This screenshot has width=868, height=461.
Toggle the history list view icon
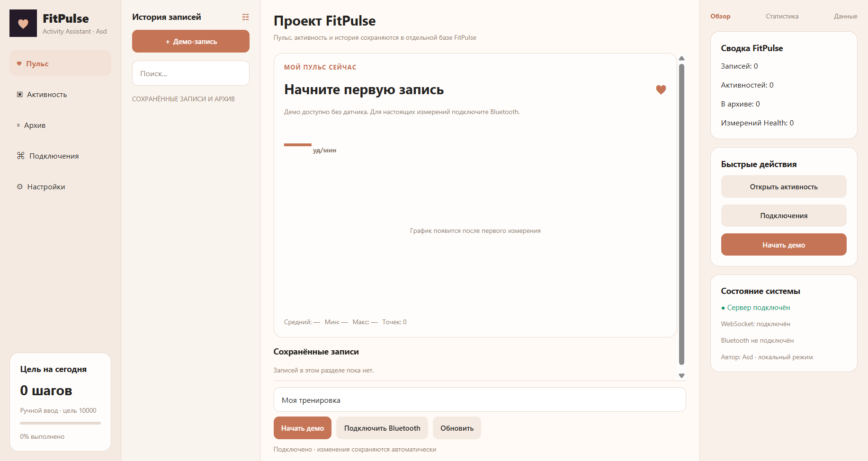coord(245,17)
